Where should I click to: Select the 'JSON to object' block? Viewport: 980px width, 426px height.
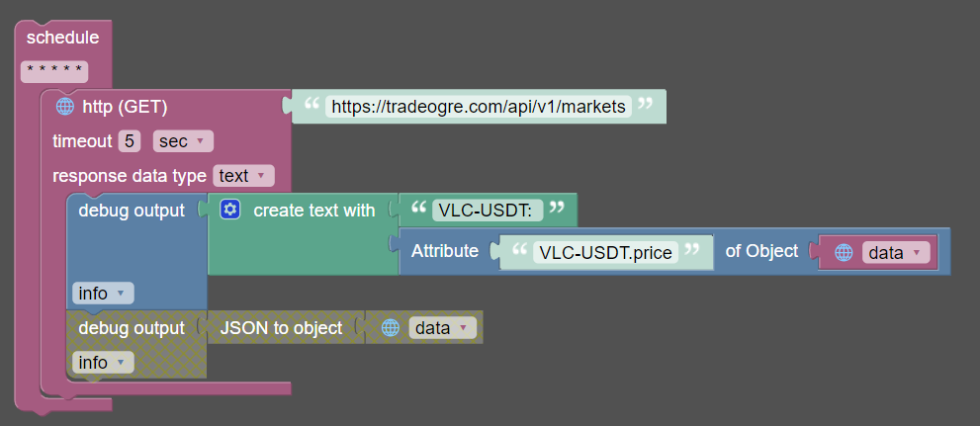click(282, 327)
